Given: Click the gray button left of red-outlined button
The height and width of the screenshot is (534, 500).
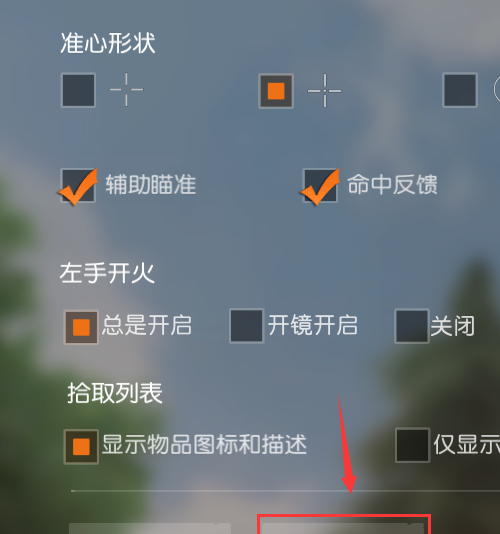Looking at the screenshot, I should pos(150,528).
